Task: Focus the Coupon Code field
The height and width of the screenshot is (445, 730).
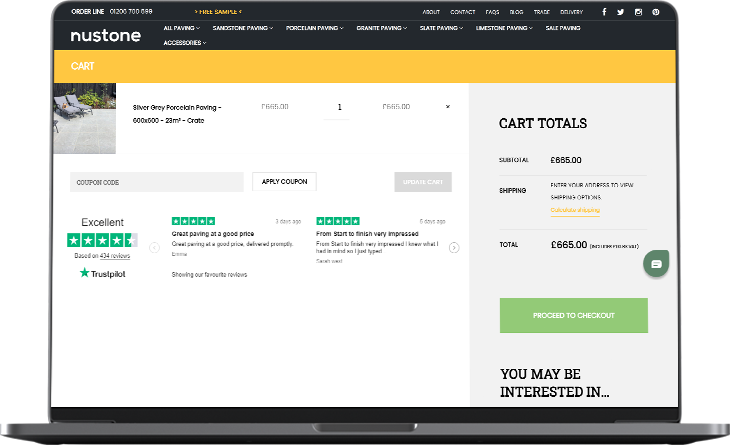Action: pos(156,182)
